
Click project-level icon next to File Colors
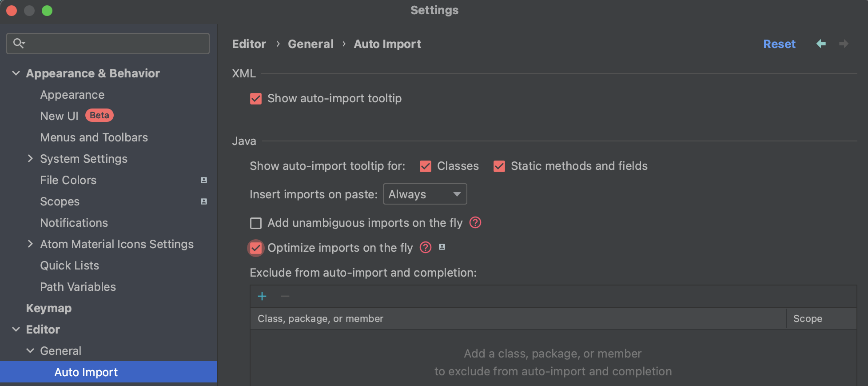pos(204,180)
